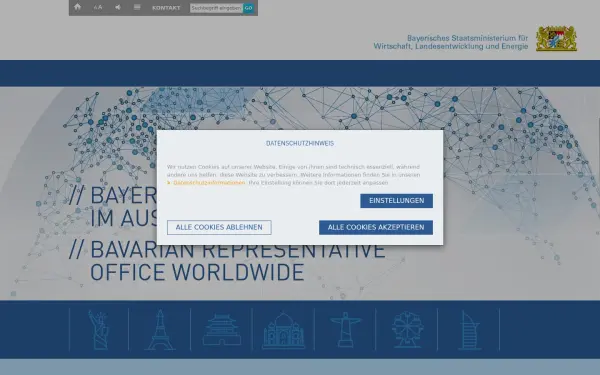Select the Eiffel Tower icon

coord(160,329)
